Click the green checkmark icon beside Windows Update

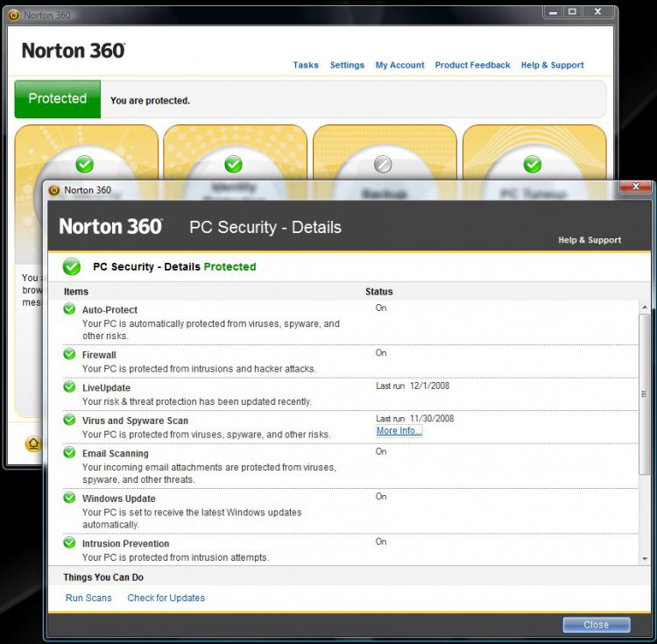click(69, 498)
